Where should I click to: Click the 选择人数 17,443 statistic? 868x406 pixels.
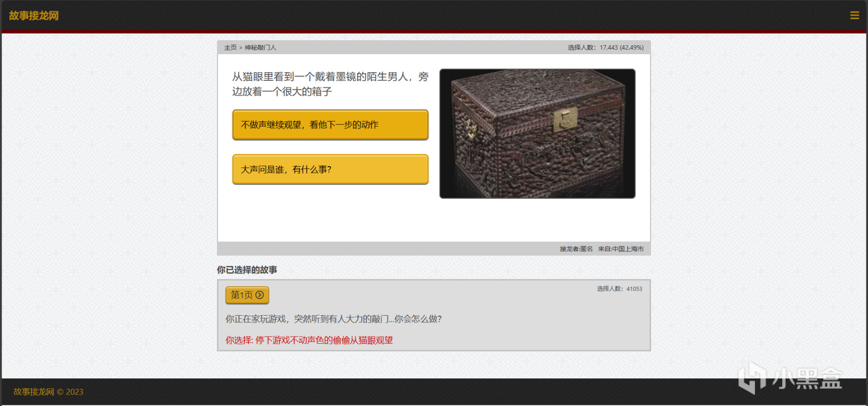[x=605, y=48]
